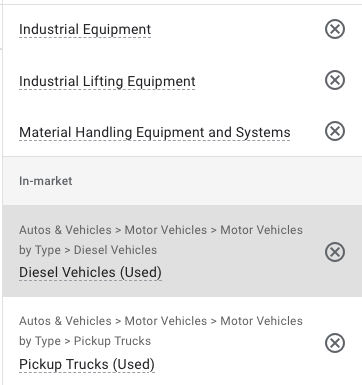362x385 pixels.
Task: Click the Industrial Lifting Equipment label
Action: 107,81
